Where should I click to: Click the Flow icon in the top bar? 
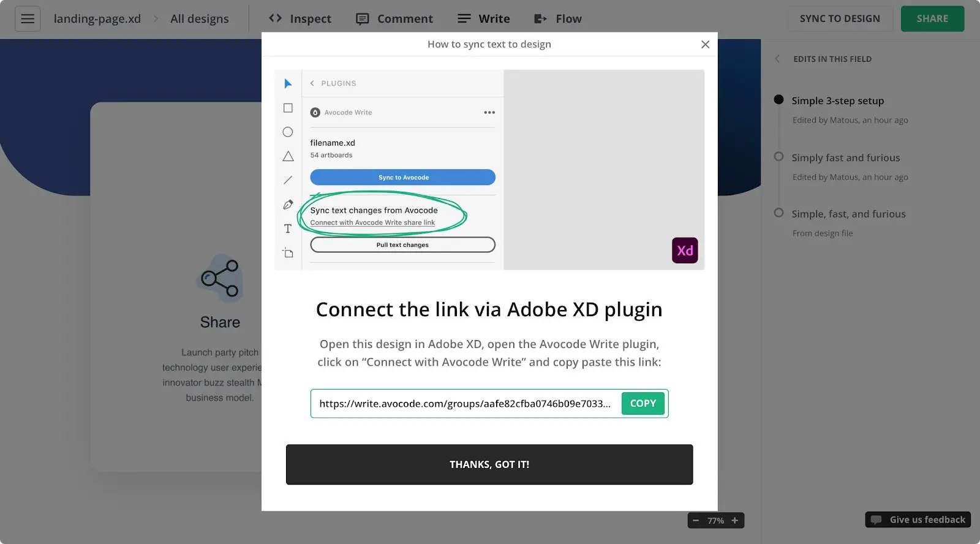541,18
